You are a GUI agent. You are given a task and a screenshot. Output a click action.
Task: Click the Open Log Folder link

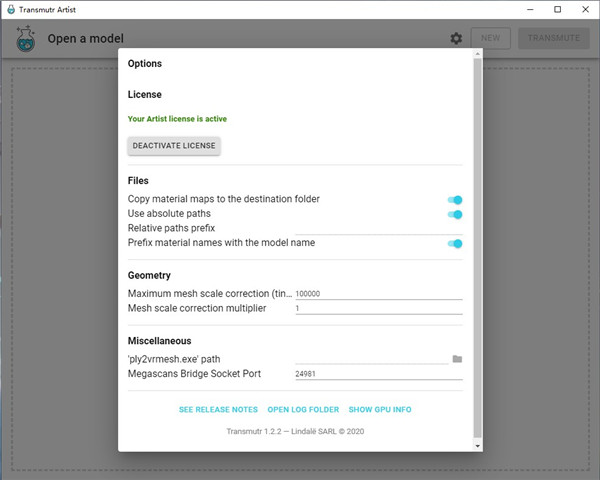[x=303, y=410]
